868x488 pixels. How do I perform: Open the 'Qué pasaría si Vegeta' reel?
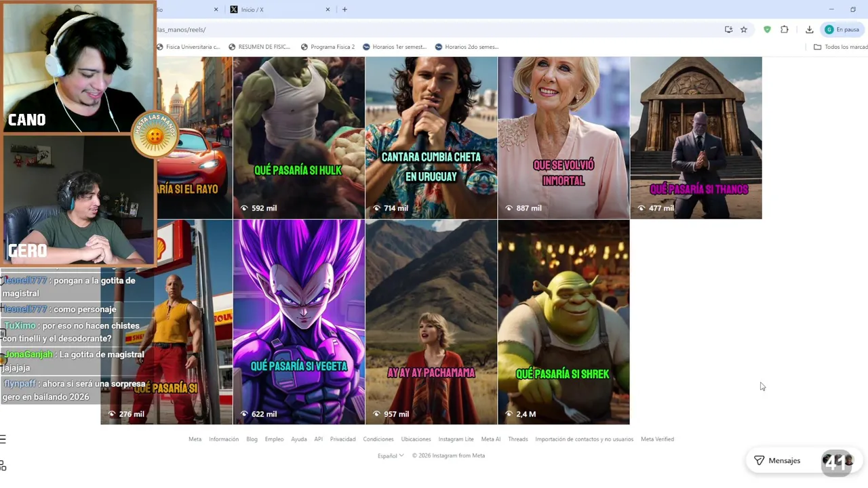click(298, 322)
